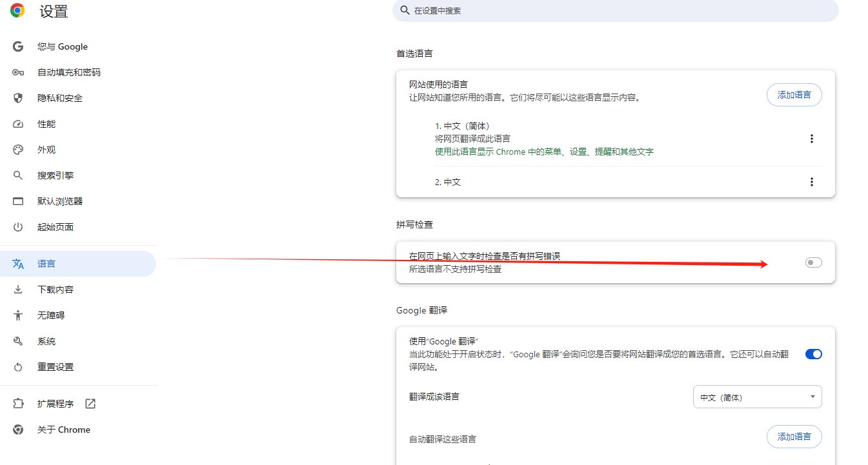Click the search magnifier icon in settings search
This screenshot has height=465, width=868.
tap(405, 10)
